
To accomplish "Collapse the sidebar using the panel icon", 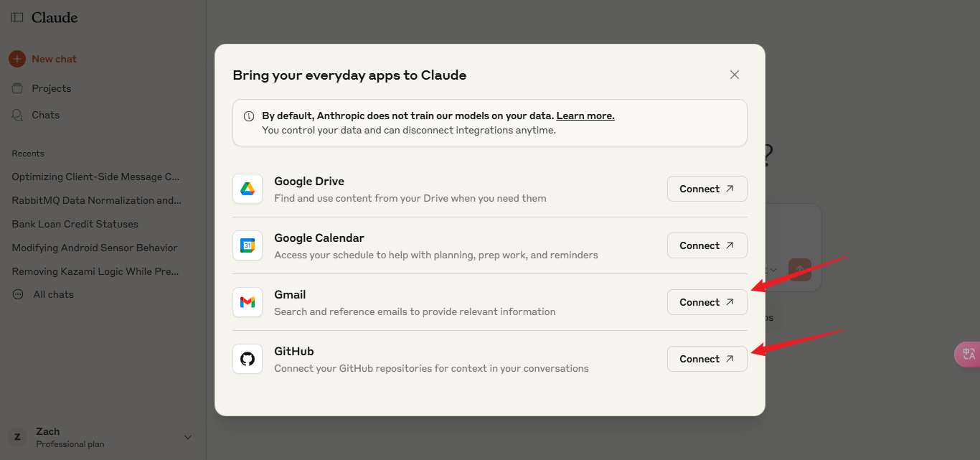I will [17, 17].
